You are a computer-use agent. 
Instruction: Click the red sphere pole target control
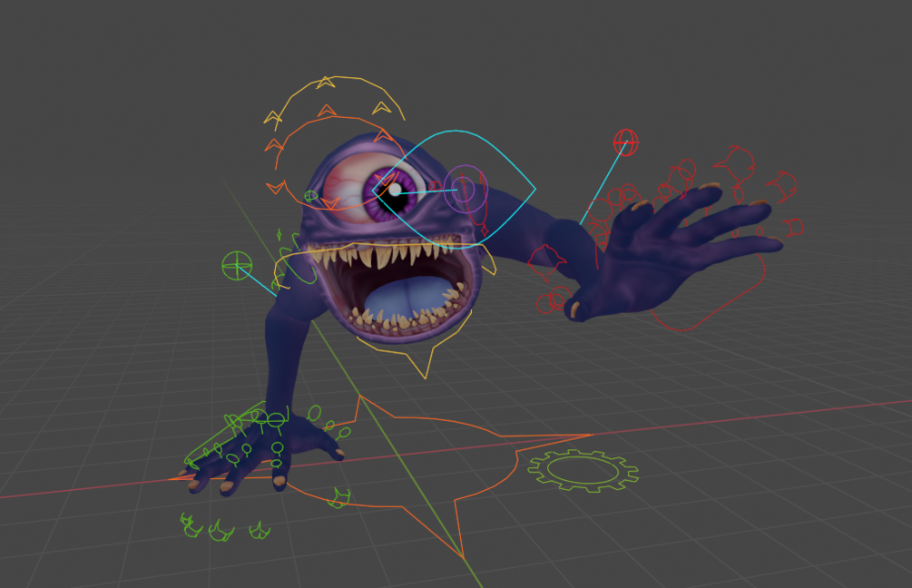coord(626,142)
